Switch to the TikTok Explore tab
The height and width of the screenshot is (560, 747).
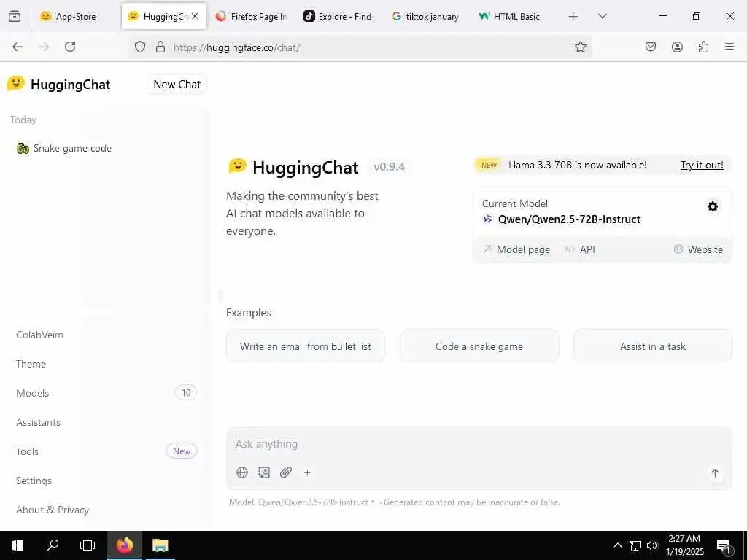pyautogui.click(x=338, y=16)
